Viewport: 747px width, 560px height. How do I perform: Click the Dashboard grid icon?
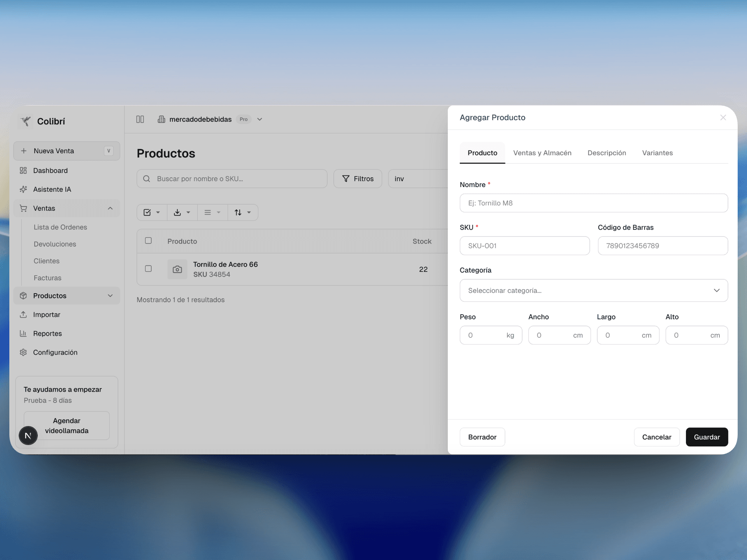pyautogui.click(x=23, y=170)
